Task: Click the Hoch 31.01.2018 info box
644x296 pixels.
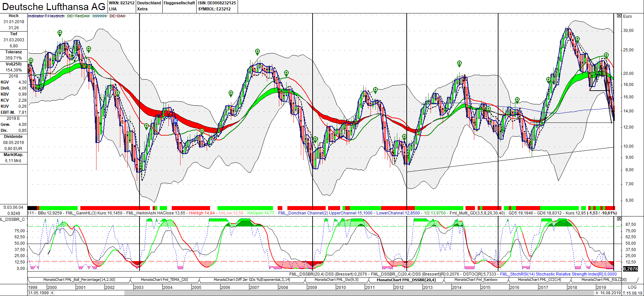Action: click(13, 22)
